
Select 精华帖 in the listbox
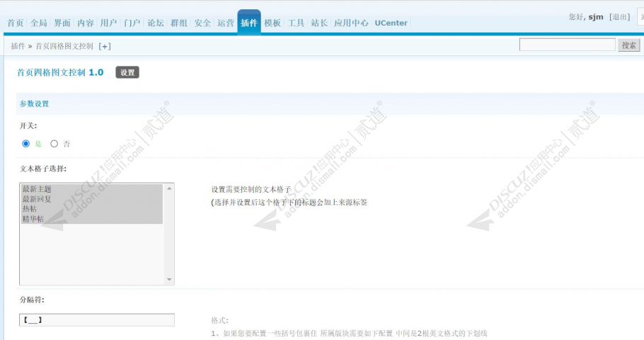(91, 219)
